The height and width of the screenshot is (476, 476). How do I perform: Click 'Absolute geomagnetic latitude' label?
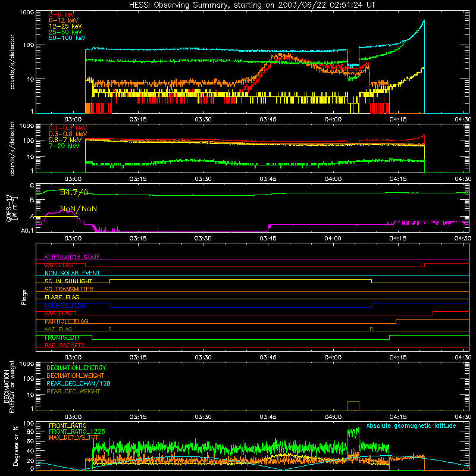pos(411,426)
